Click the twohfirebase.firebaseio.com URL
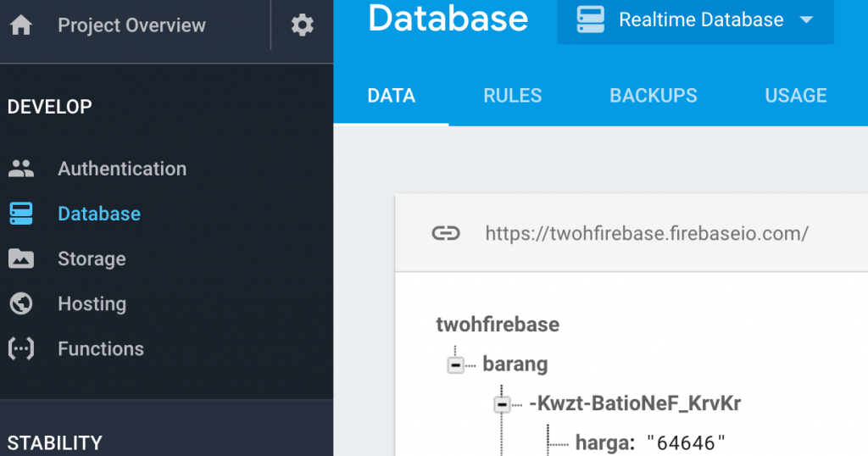 [x=647, y=233]
